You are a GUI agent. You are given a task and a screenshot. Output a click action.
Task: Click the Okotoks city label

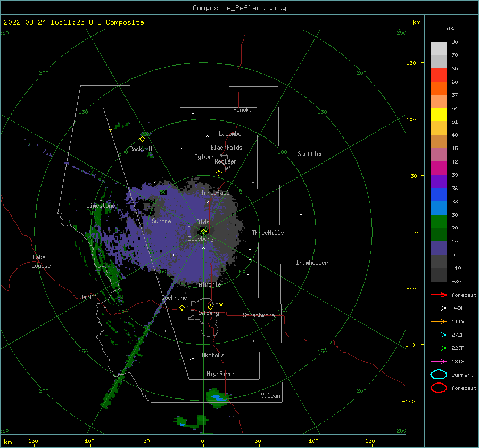click(213, 355)
